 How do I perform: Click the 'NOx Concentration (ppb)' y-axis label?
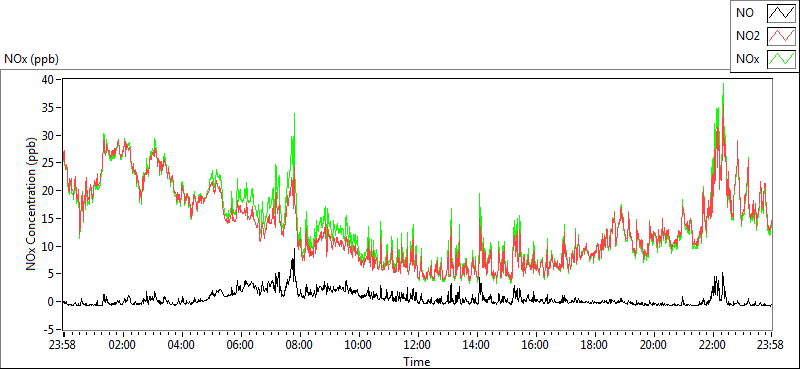click(32, 203)
